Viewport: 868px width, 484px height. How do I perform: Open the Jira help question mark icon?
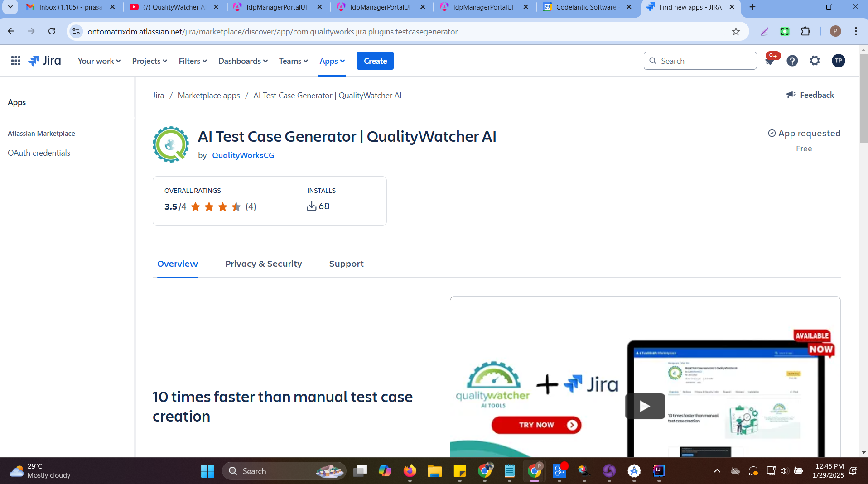(x=792, y=61)
